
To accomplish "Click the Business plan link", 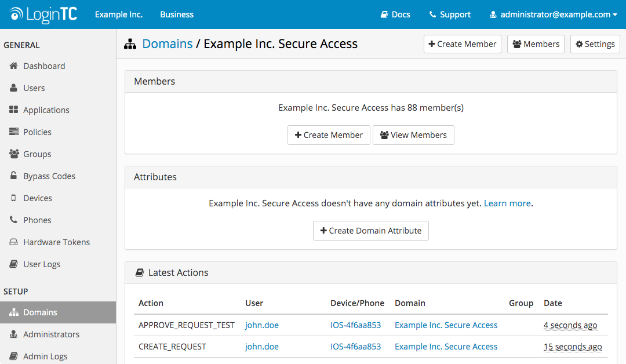I will pos(177,14).
